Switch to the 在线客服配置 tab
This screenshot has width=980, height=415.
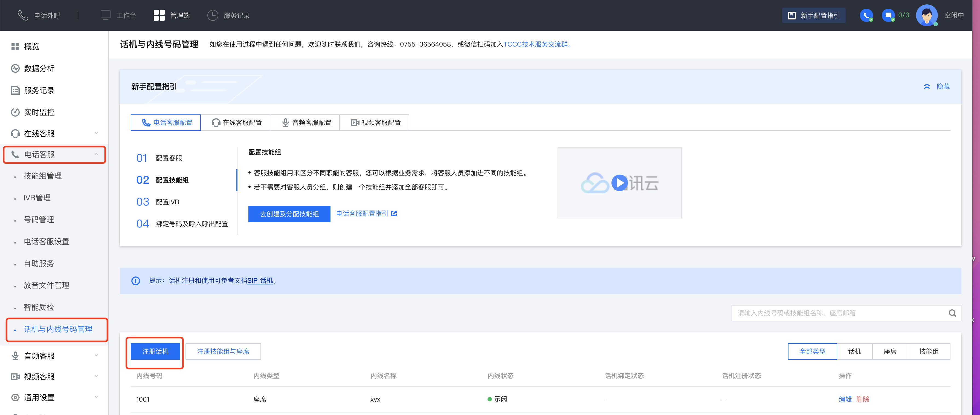[x=236, y=123]
